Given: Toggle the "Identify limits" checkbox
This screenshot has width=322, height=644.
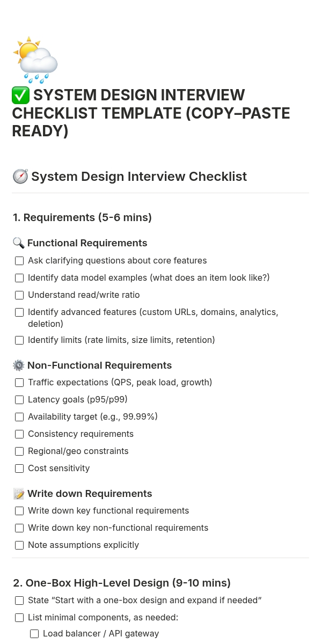Looking at the screenshot, I should pos(19,340).
